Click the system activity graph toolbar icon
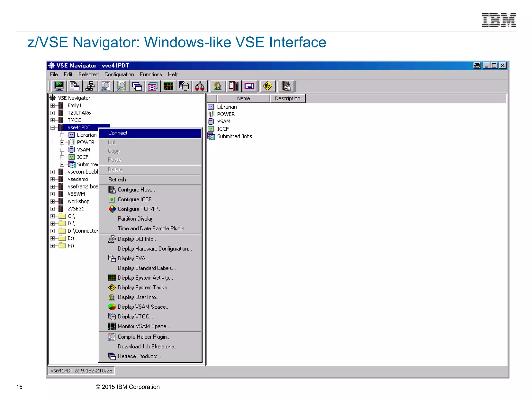 click(168, 86)
